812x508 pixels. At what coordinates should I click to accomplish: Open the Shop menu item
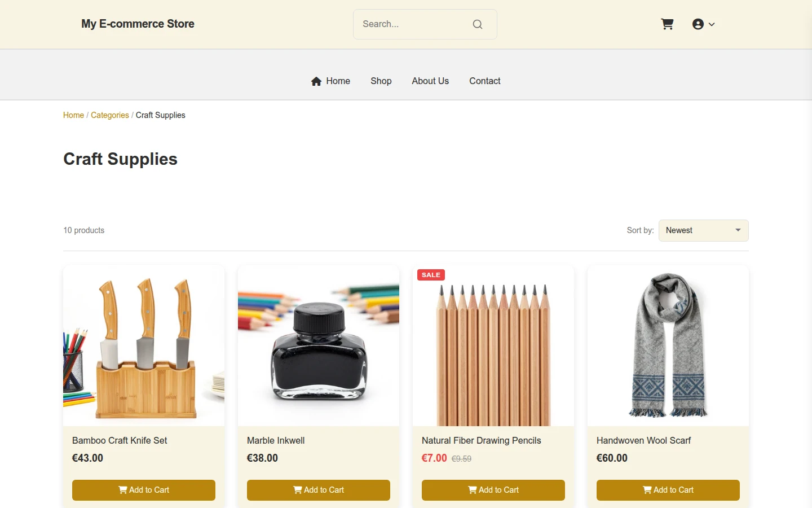[x=381, y=81]
